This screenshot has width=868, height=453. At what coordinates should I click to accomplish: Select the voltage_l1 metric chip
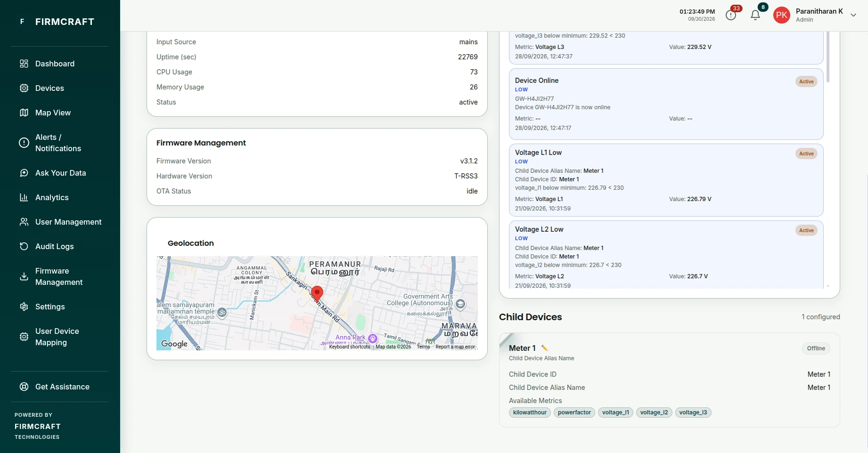[x=615, y=413]
